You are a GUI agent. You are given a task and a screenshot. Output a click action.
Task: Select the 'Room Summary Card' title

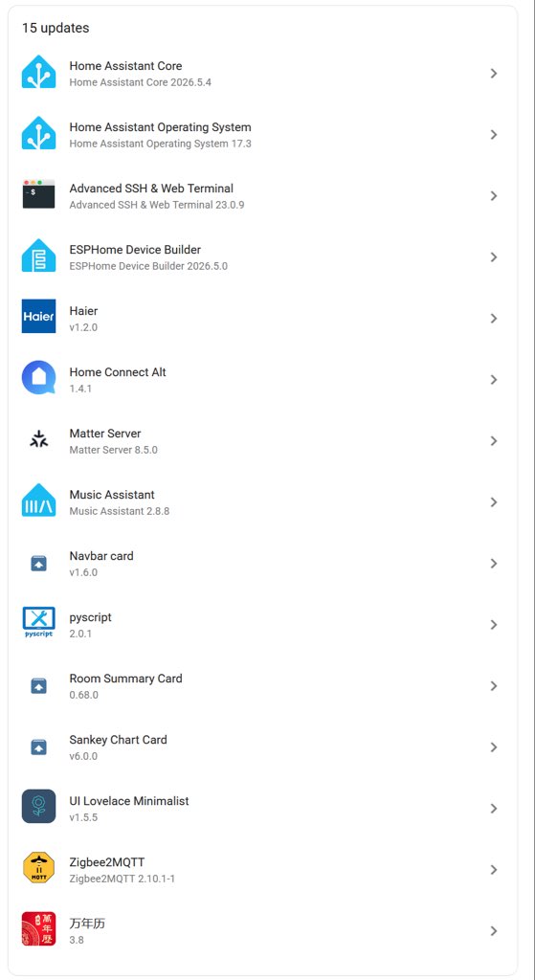coord(125,679)
